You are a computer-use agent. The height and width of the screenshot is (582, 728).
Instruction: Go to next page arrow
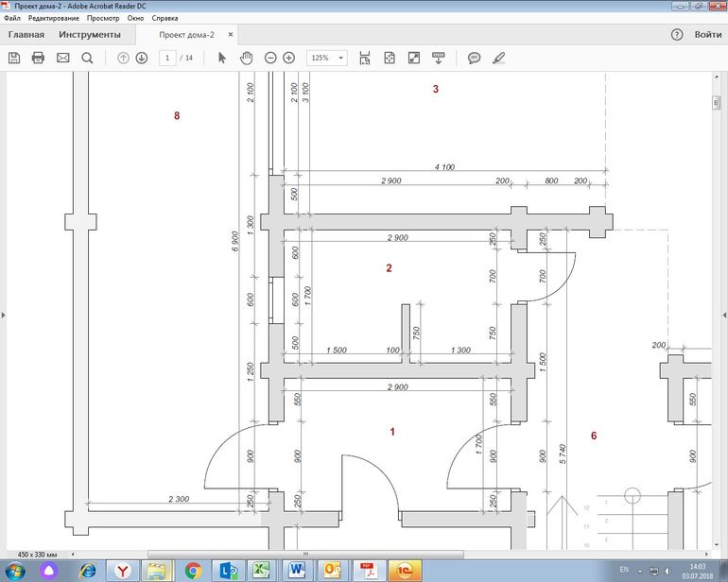click(142, 58)
